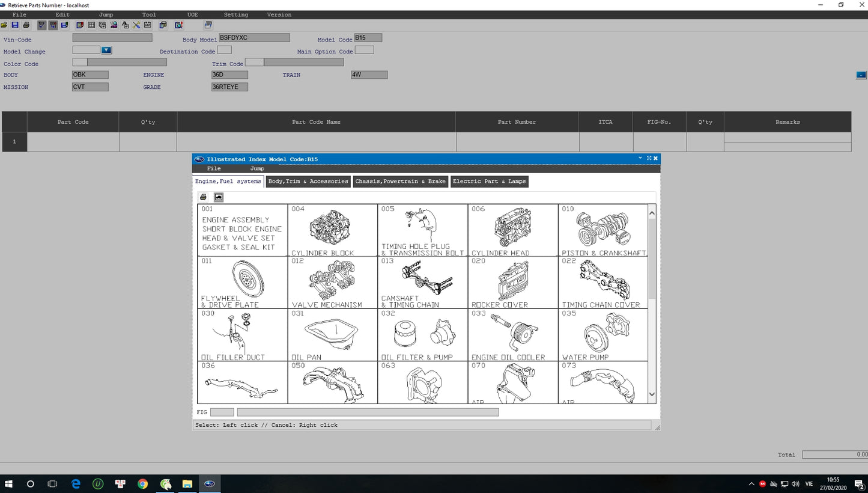This screenshot has height=493, width=868.
Task: Select the 031 Oil Pan illustration
Action: click(332, 335)
